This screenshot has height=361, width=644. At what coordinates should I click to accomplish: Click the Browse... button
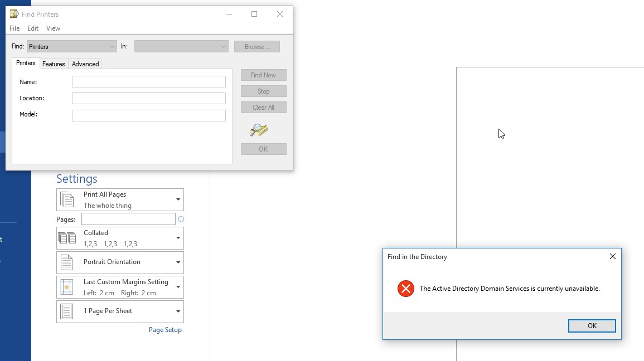256,46
